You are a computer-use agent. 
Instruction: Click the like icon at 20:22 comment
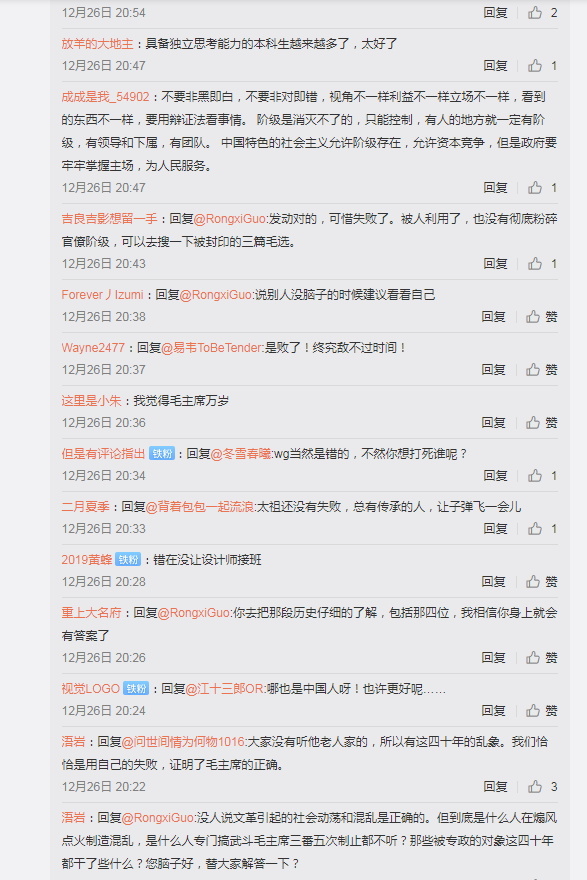tap(535, 786)
